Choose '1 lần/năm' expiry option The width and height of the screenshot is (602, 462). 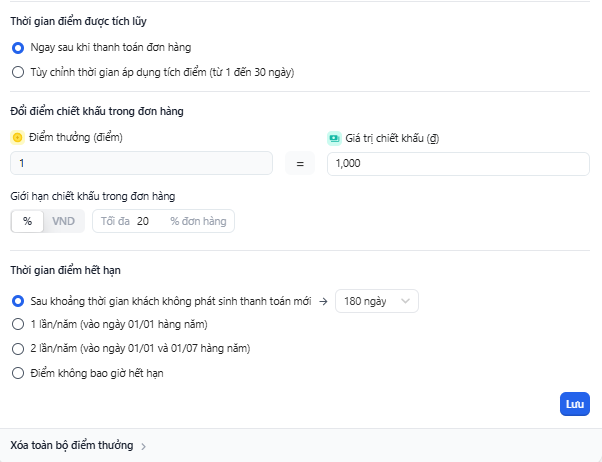tap(17, 324)
